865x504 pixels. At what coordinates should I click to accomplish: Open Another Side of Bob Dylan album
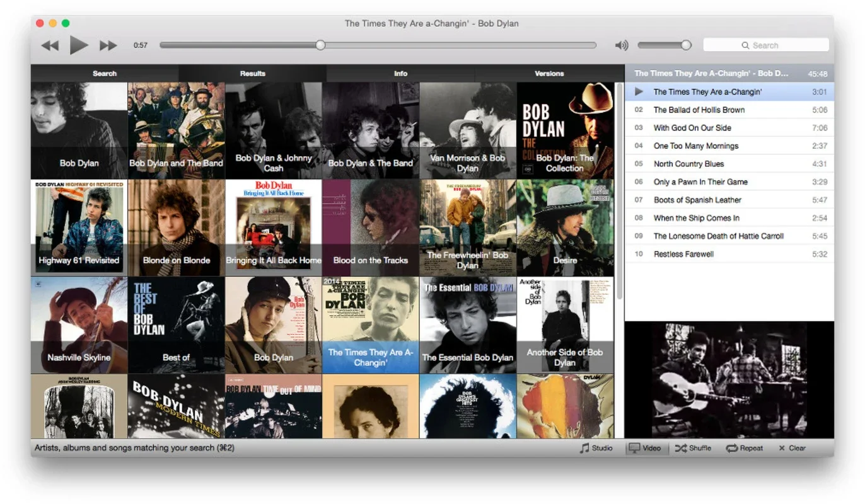(566, 325)
